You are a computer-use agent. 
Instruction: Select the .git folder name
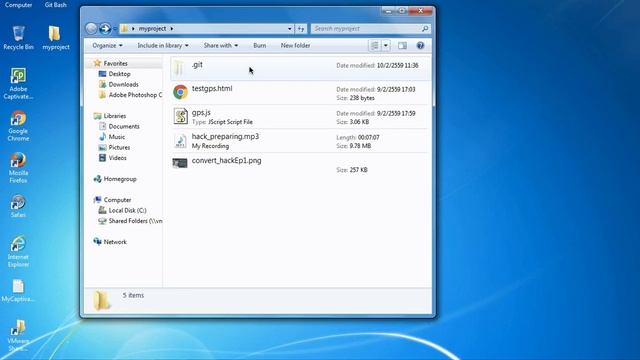click(x=198, y=64)
